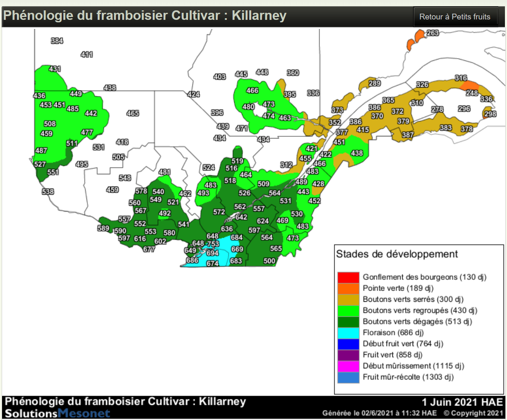The image size is (507, 420).
Task: Click the 298 station label on map
Action: click(490, 114)
